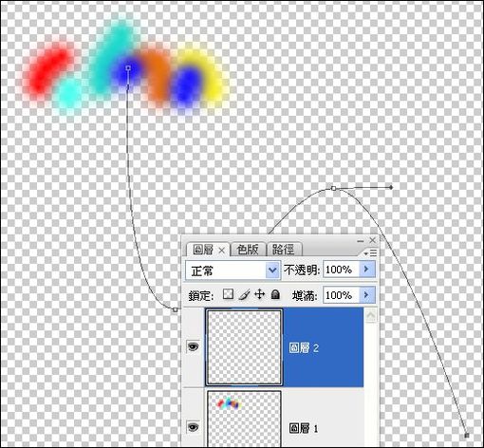
Task: Close the layers panel window
Action: 373,240
